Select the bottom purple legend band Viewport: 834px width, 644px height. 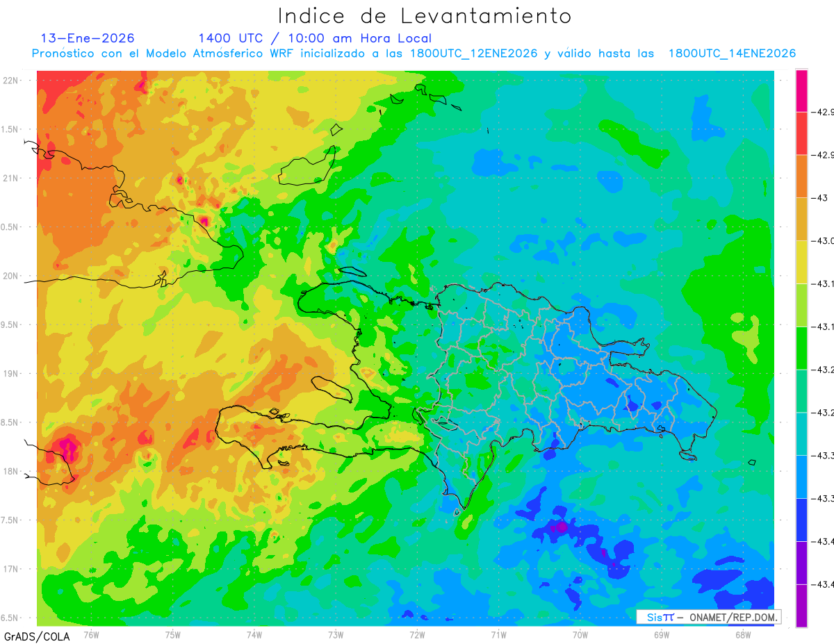tap(801, 605)
